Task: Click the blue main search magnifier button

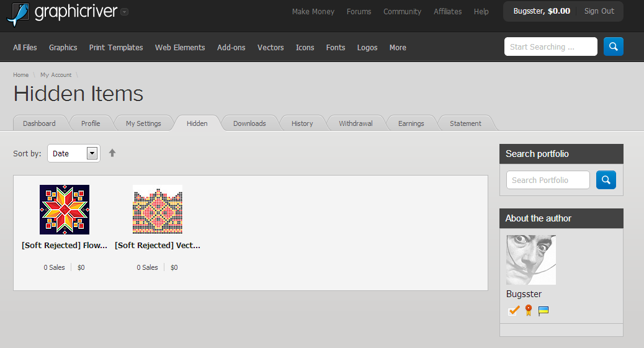Action: pyautogui.click(x=613, y=47)
